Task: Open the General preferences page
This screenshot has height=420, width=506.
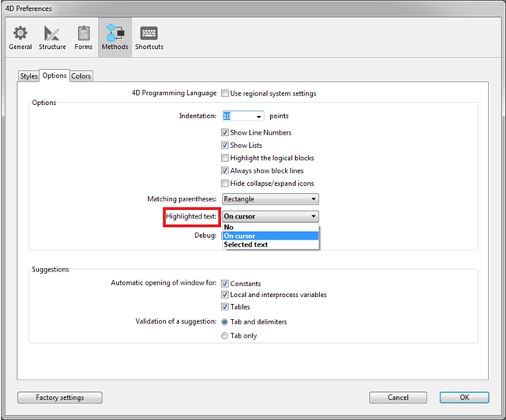Action: 20,37
